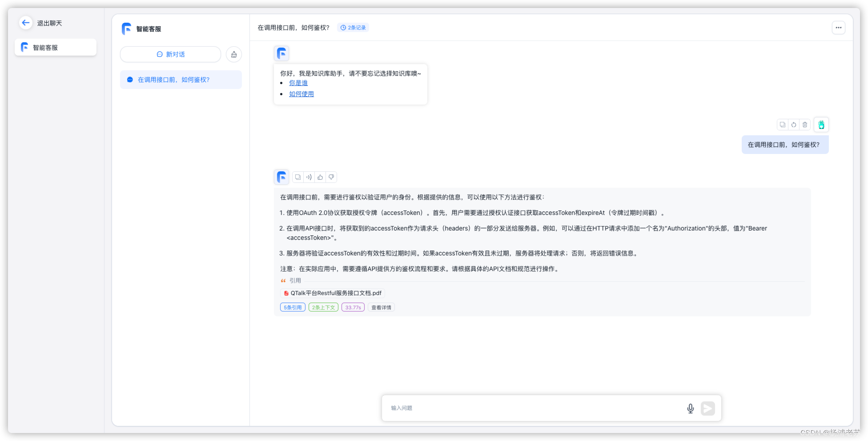Click the back arrow next to 退出聊天

pos(25,22)
